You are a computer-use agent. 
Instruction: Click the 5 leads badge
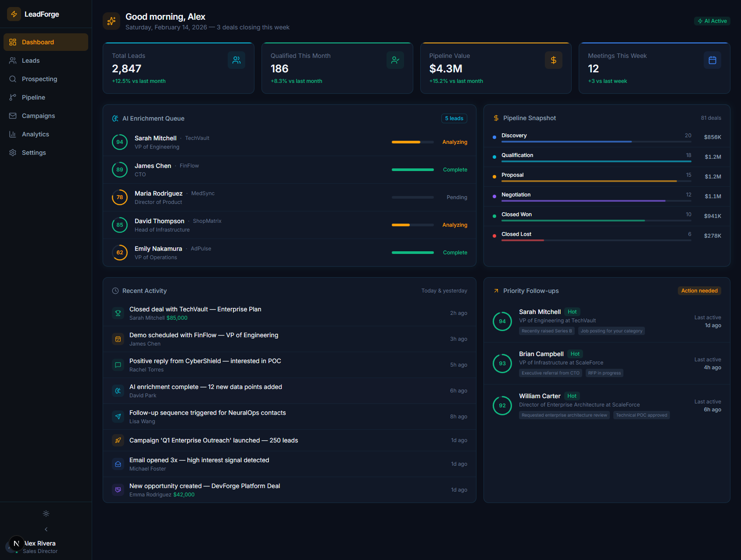[454, 118]
